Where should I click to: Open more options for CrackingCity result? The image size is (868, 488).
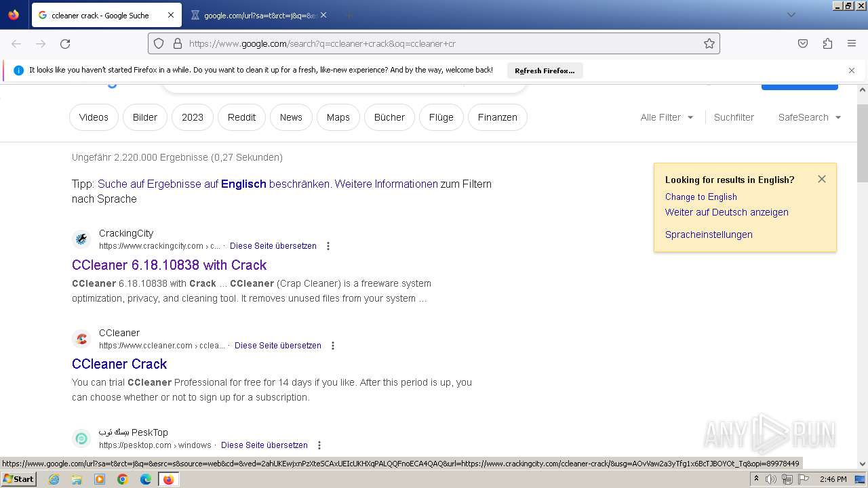coord(328,246)
